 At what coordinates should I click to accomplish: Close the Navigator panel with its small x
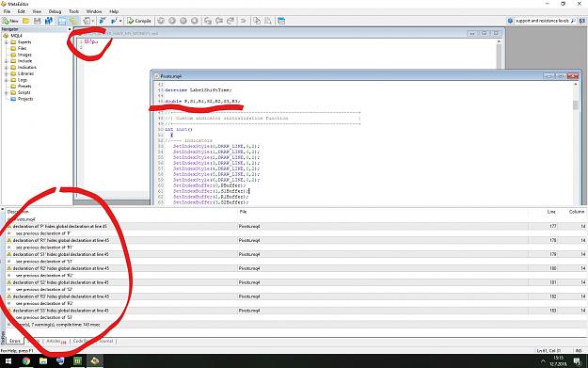(x=70, y=29)
